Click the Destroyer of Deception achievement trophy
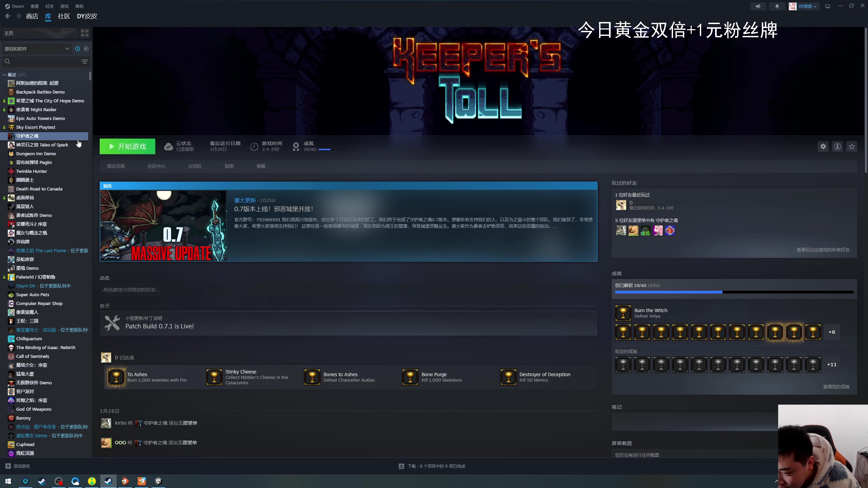Viewport: 868px width, 488px height. click(508, 377)
